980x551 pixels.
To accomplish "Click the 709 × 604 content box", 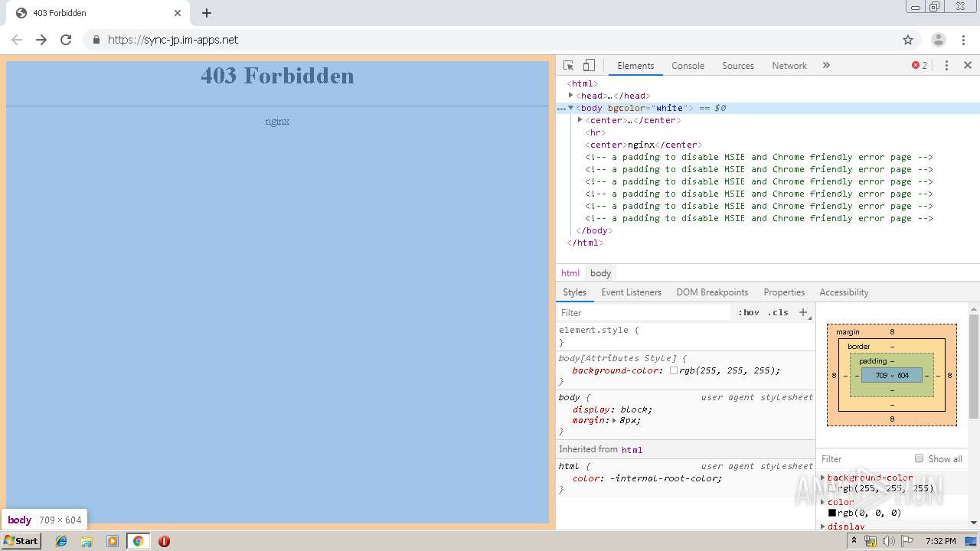I will point(892,376).
